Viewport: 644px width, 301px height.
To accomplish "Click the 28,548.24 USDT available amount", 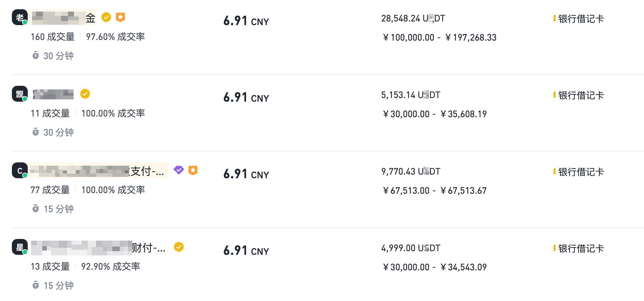I will point(413,18).
